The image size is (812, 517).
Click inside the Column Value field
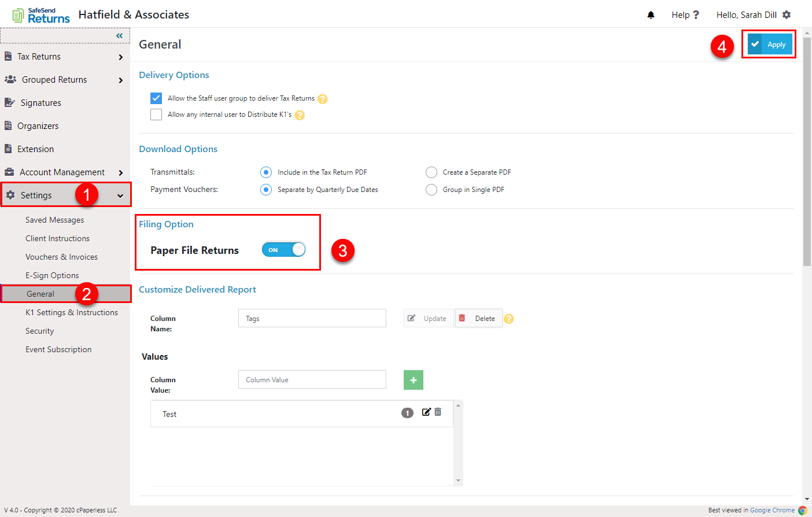tap(312, 379)
